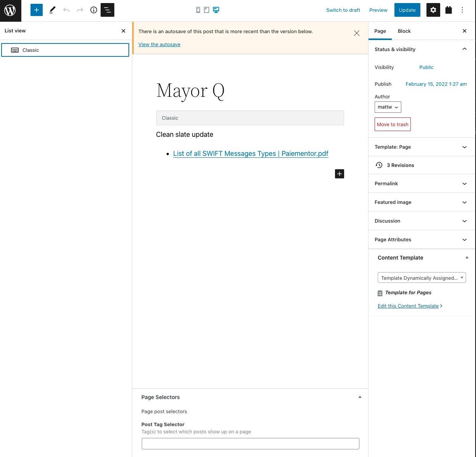The height and width of the screenshot is (457, 476).
Task: Open Template Dynamically Assigned dropdown
Action: [422, 278]
